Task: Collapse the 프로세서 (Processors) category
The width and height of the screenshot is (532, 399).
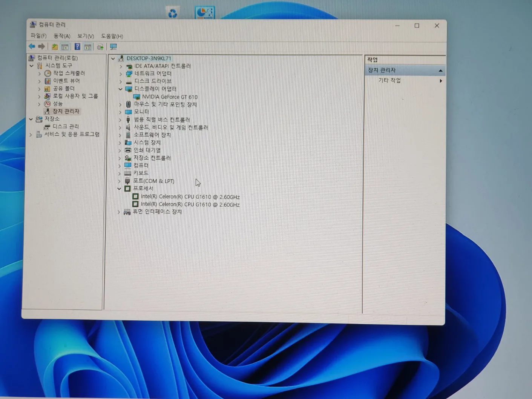Action: click(x=119, y=189)
